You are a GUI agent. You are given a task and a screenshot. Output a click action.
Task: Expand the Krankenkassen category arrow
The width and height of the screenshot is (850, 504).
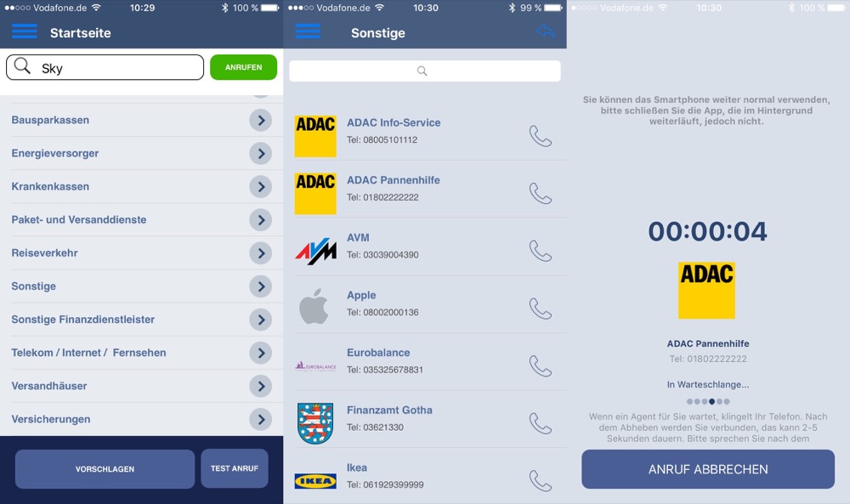coord(261,186)
